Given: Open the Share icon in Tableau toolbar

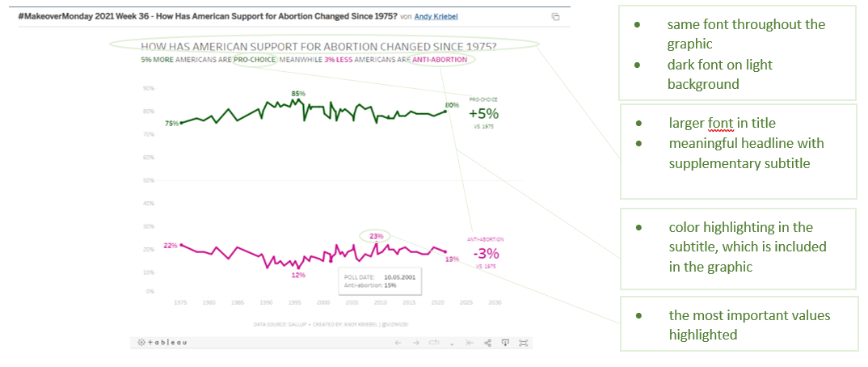Looking at the screenshot, I should pos(488,343).
